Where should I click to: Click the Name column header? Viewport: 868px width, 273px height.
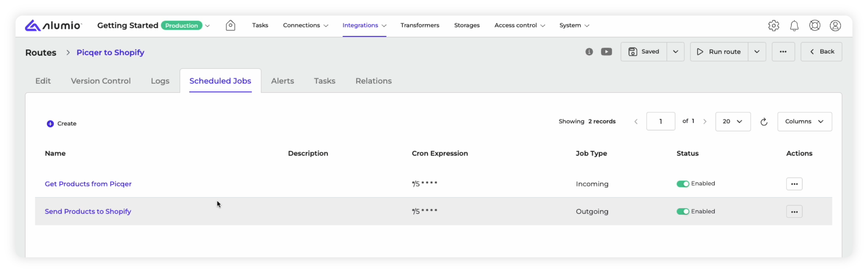(55, 153)
